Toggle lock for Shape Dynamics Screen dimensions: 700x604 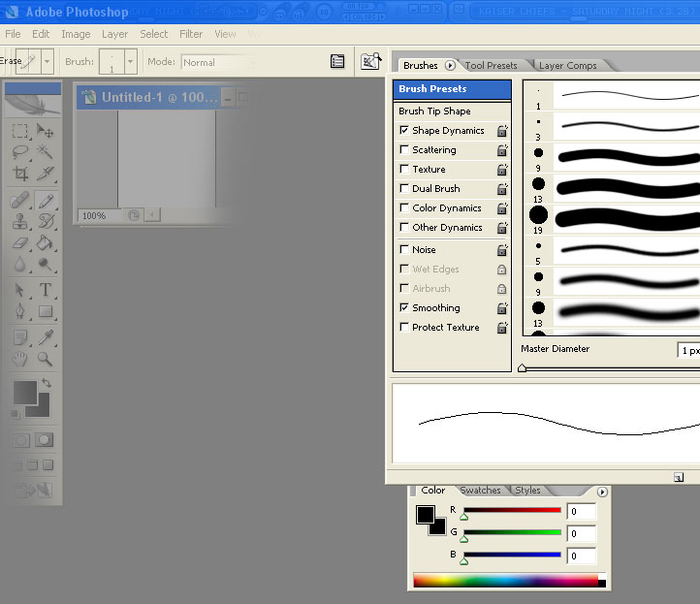click(x=502, y=131)
